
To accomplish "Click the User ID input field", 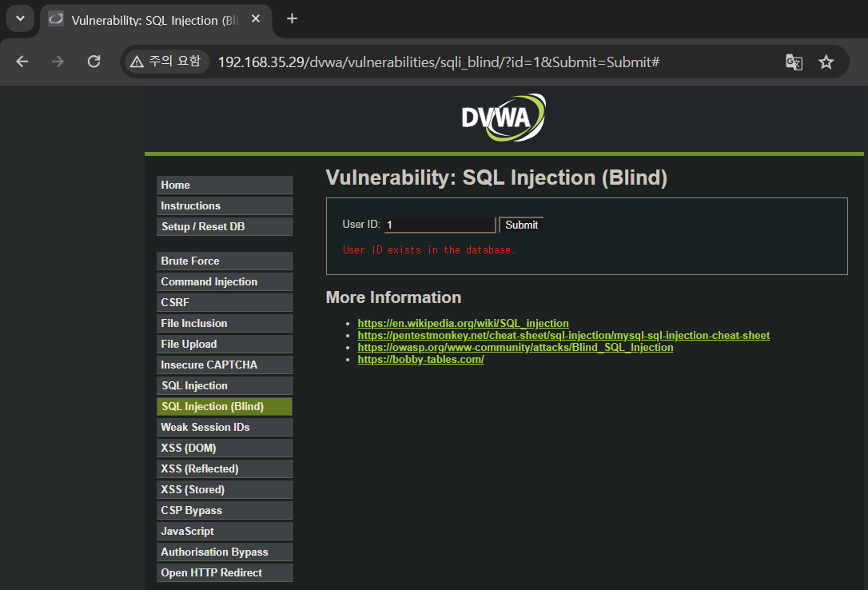I will coord(440,225).
